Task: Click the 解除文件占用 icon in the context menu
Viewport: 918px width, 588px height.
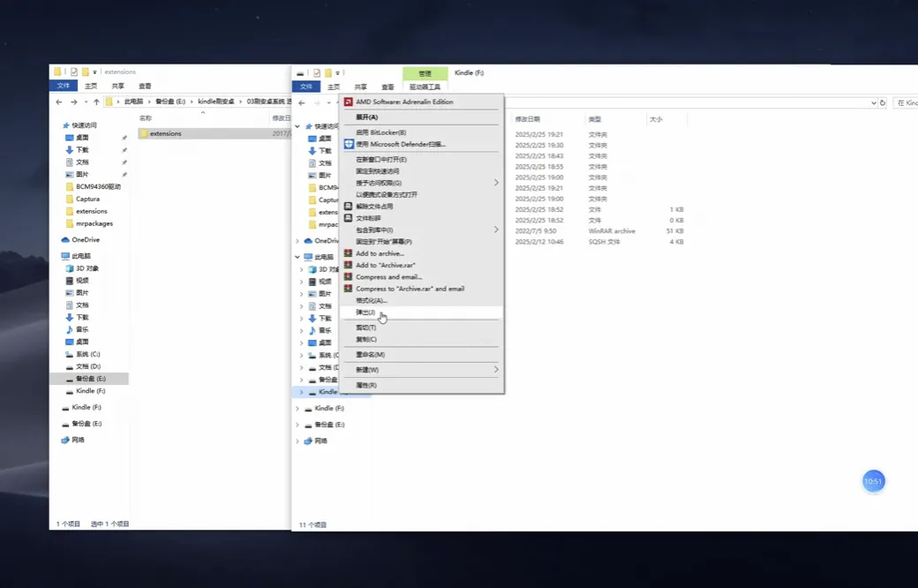Action: (349, 206)
